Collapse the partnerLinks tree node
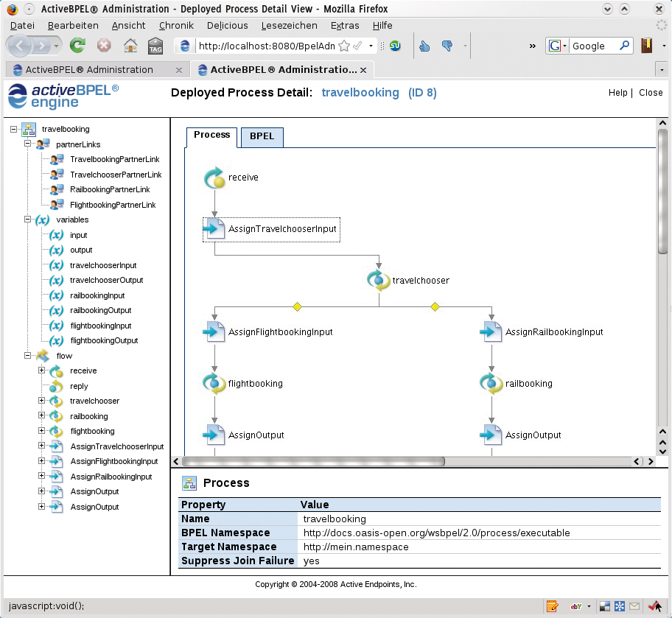 pos(28,144)
